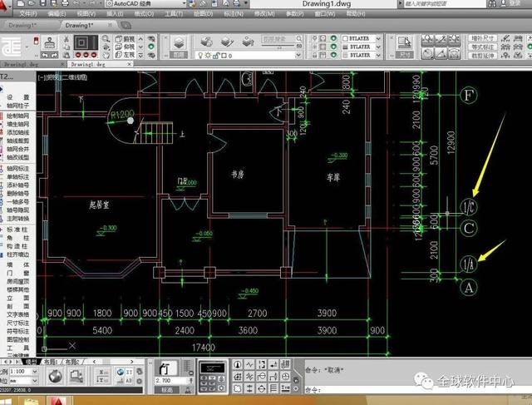This screenshot has width=532, height=405.
Task: Toggle the layer lock padlock icon
Action: (x=216, y=56)
